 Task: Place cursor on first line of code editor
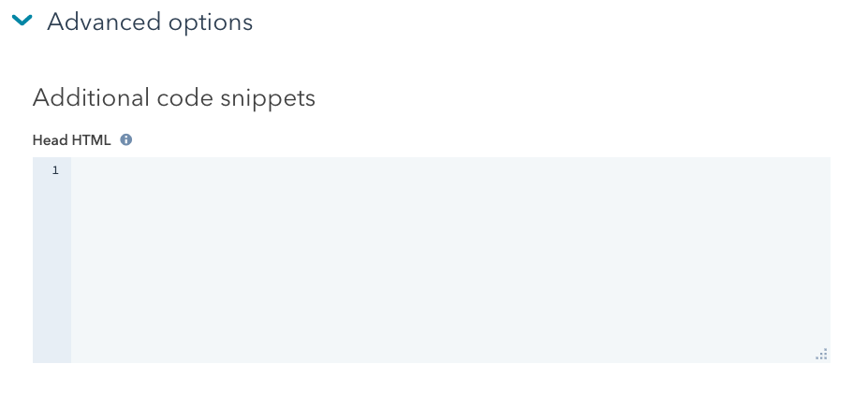tap(281, 170)
